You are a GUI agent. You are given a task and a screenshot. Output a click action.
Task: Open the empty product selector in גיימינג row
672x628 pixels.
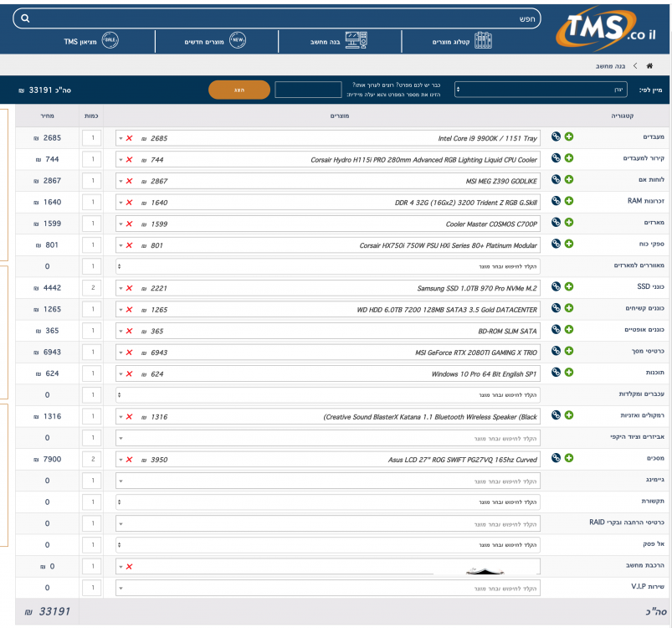click(x=328, y=481)
